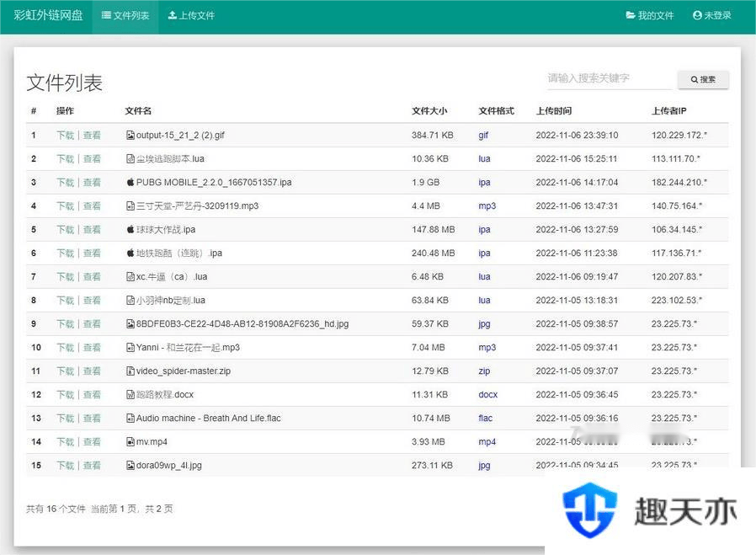Screen dimensions: 756x555
Task: Click the 文件列表 page heading
Action: tap(64, 83)
